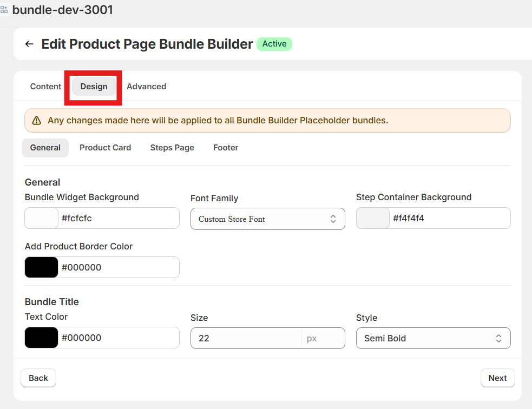This screenshot has width=532, height=409.
Task: Switch to the Content tab
Action: [x=45, y=87]
